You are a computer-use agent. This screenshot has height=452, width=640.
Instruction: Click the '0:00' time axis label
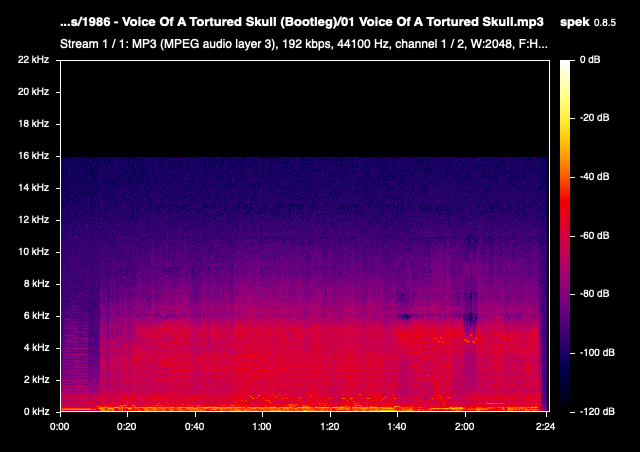(60, 427)
